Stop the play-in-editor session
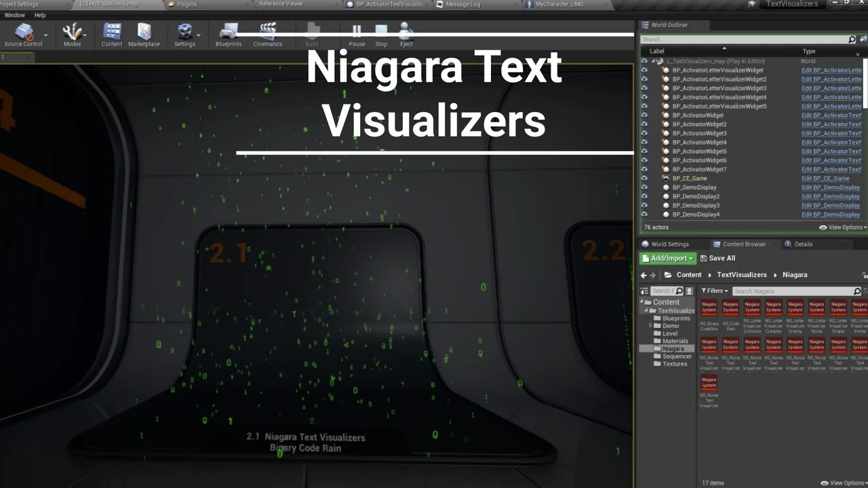 381,34
